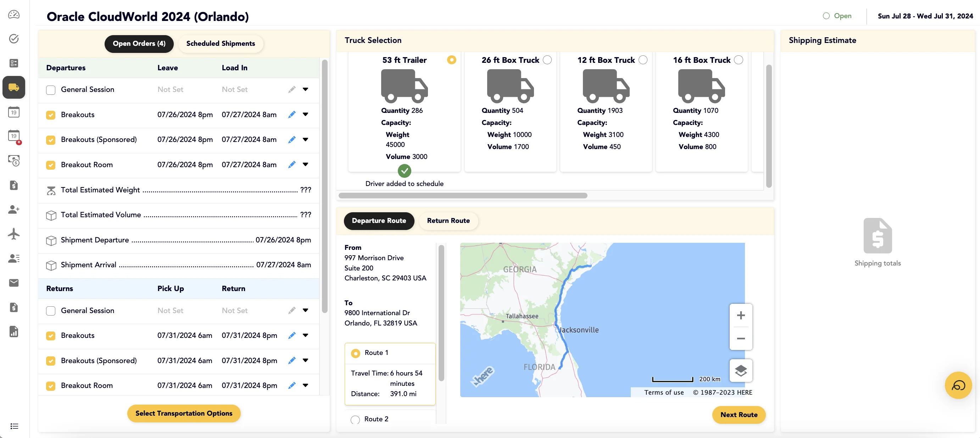Expand returns Breakout Room row arrow

[305, 385]
